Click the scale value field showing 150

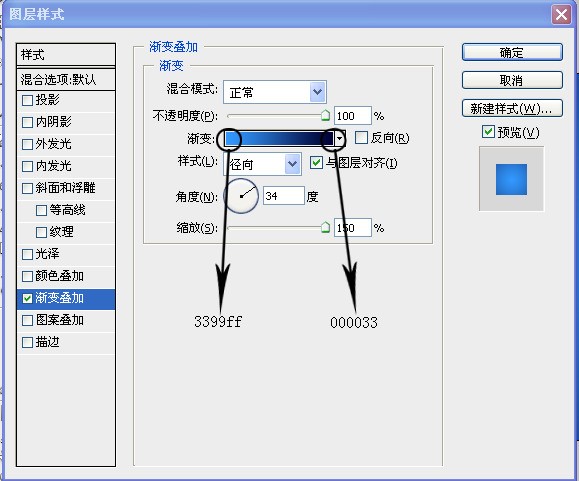point(352,228)
